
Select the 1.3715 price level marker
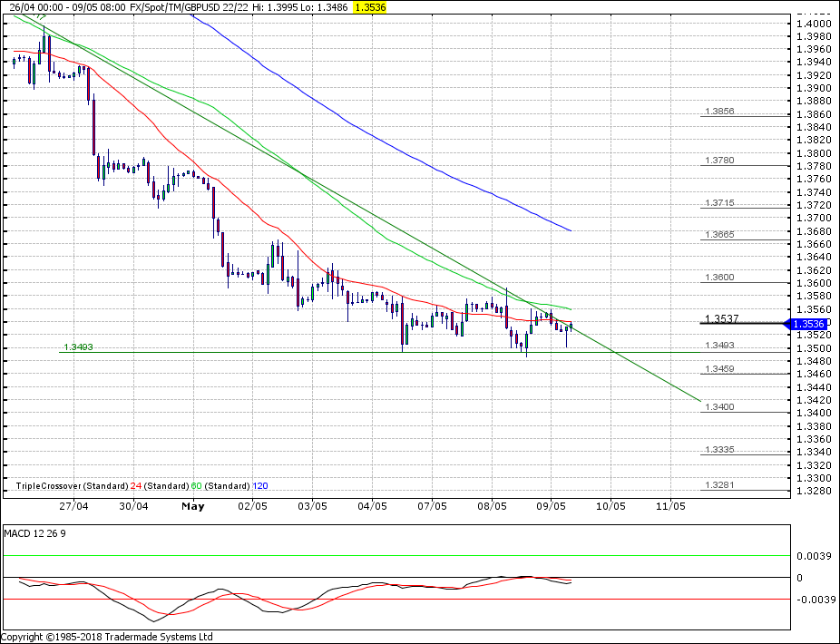(x=718, y=203)
